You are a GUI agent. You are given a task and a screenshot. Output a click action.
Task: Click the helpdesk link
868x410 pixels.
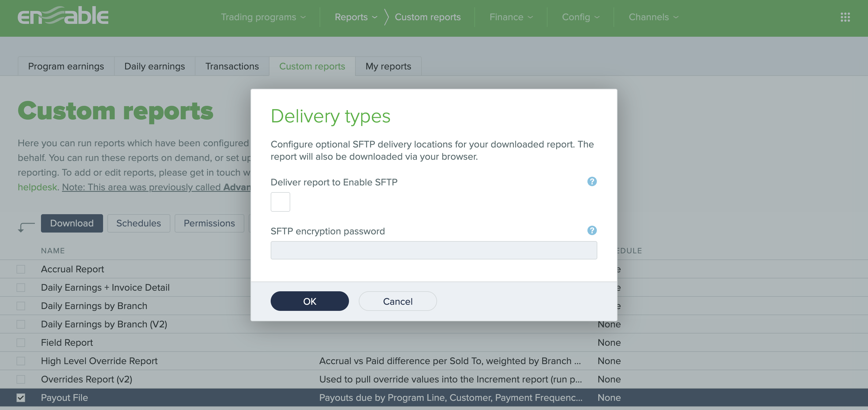point(37,187)
